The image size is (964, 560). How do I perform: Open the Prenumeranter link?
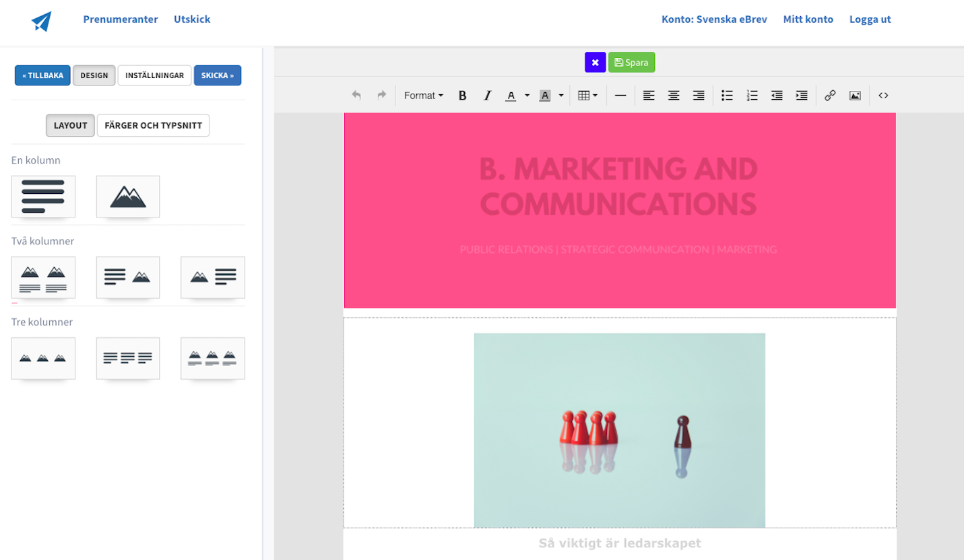(121, 19)
